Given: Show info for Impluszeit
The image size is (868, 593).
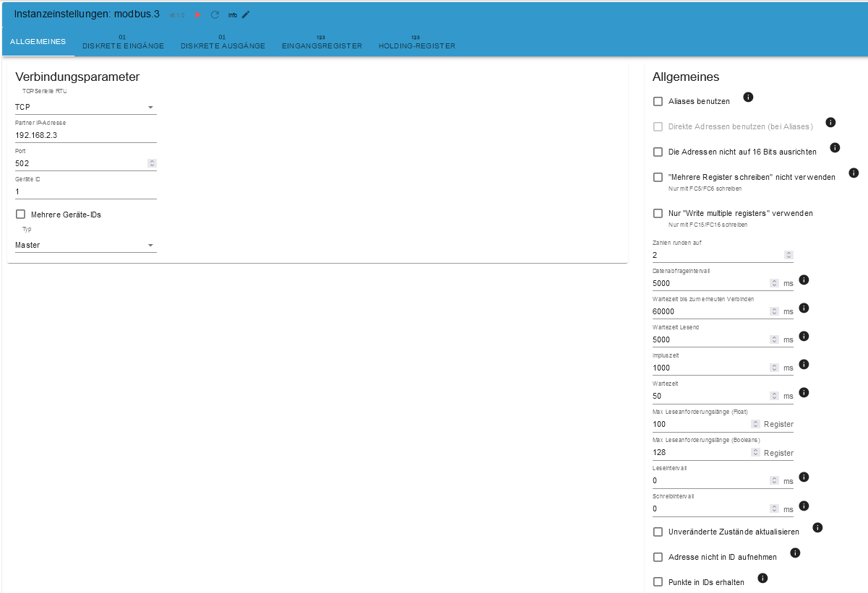Looking at the screenshot, I should (804, 364).
